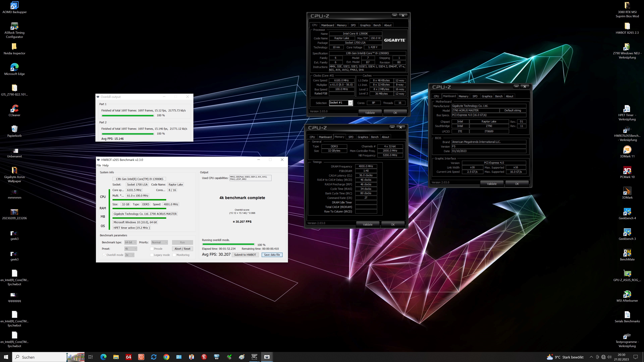Click the Part 1 progress bar in Overkill output
The width and height of the screenshot is (644, 362).
128,116
